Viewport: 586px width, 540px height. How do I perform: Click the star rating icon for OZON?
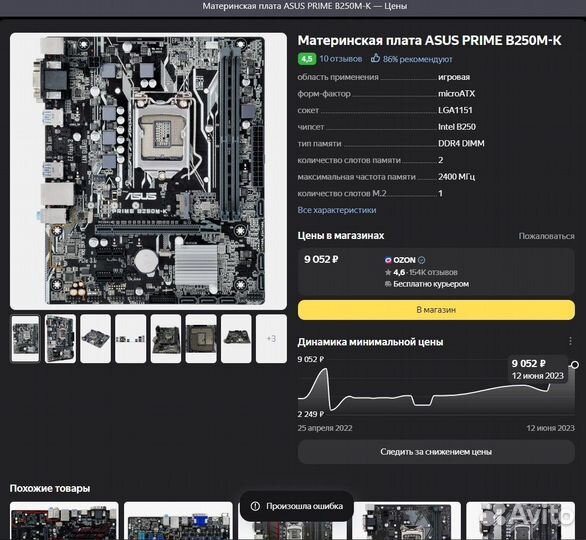pyautogui.click(x=388, y=272)
